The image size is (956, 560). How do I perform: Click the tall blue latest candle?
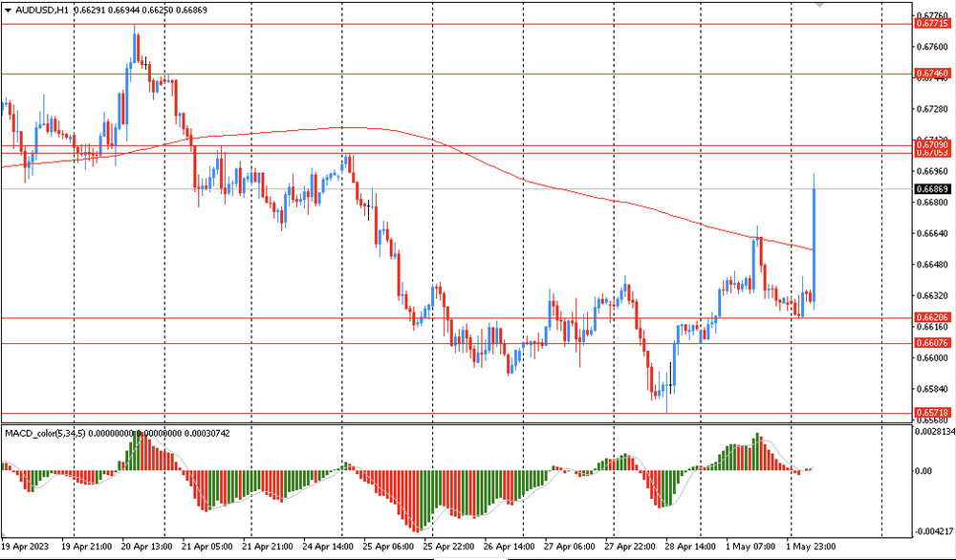(814, 229)
